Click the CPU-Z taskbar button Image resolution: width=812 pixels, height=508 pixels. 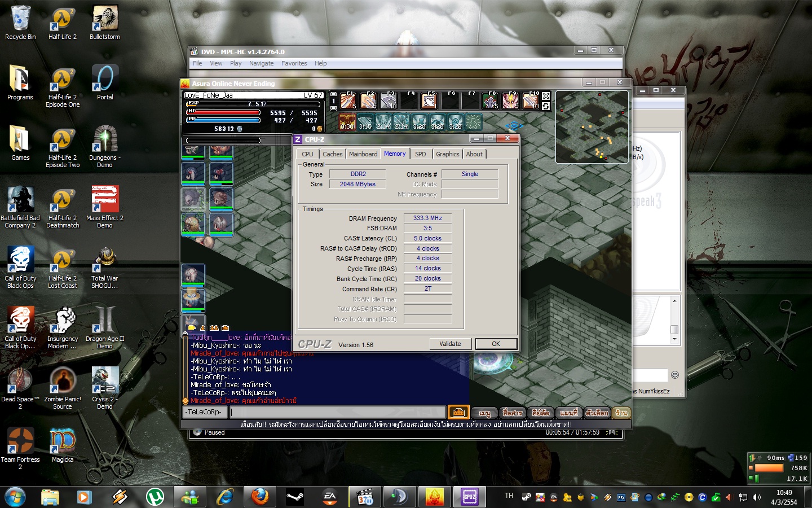[x=470, y=497]
